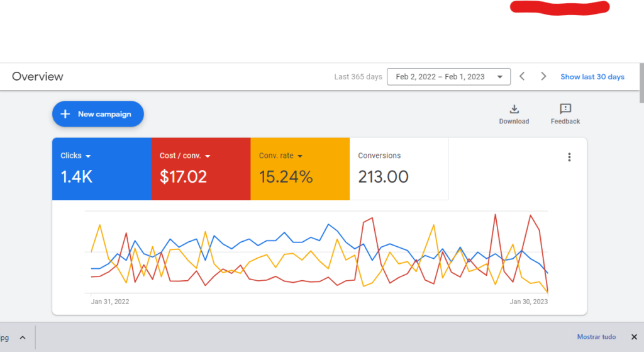This screenshot has width=644, height=352.
Task: Expand the Cost / conv. metric dropdown
Action: pyautogui.click(x=208, y=156)
